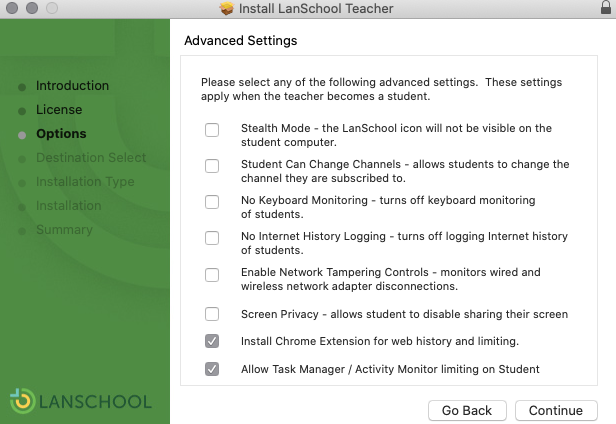
Task: Click the window title Install LanSchool Teacher
Action: 316,8
